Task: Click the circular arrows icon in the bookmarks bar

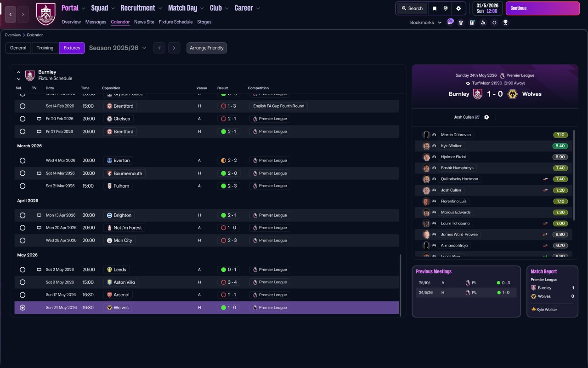Action: pos(494,23)
